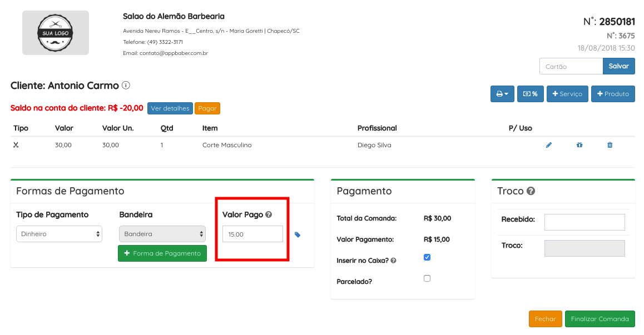Click the Recebido input field
This screenshot has width=644, height=335.
click(x=584, y=222)
